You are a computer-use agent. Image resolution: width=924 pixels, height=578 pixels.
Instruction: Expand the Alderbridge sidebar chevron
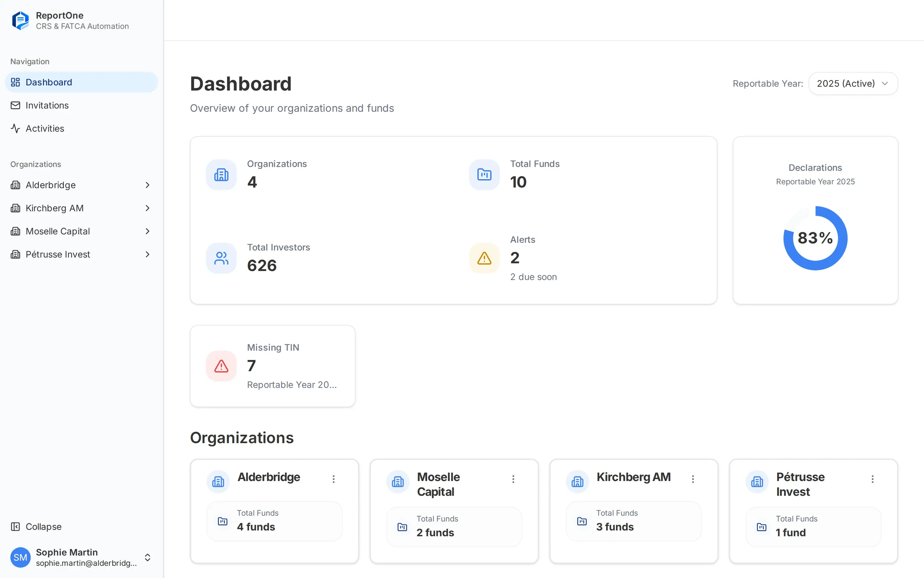pyautogui.click(x=147, y=185)
